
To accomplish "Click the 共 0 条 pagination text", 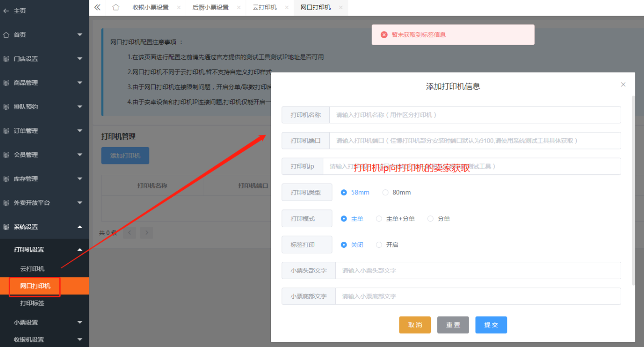I will (x=108, y=233).
